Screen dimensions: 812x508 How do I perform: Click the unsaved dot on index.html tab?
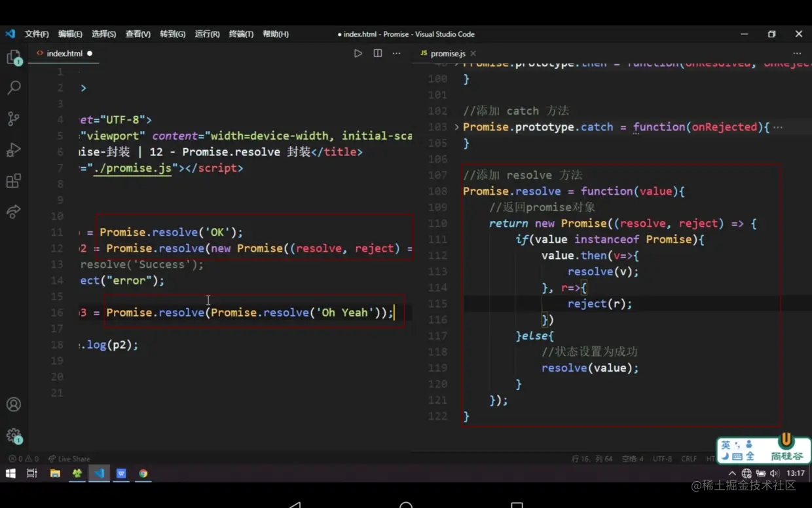tap(90, 54)
